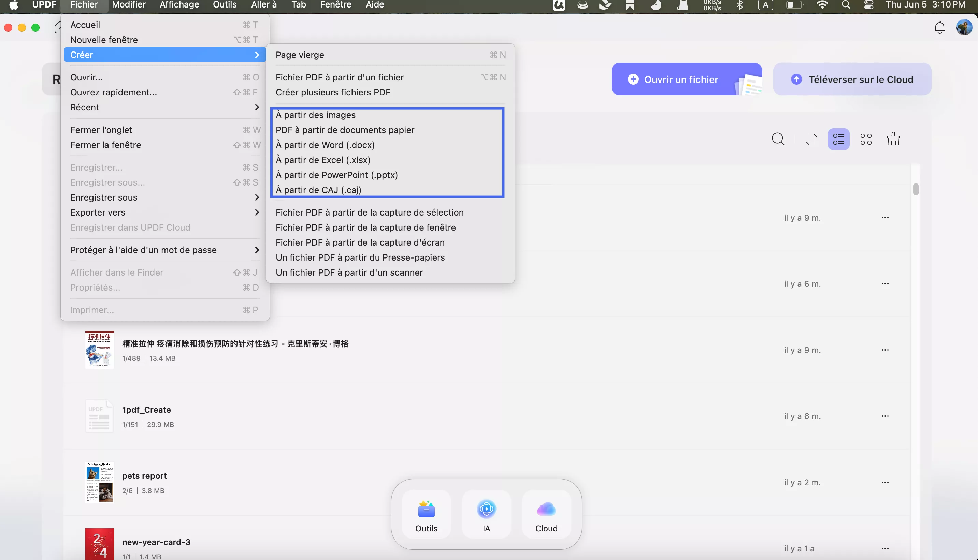Open the Modifier menu
This screenshot has width=978, height=560.
[x=129, y=5]
